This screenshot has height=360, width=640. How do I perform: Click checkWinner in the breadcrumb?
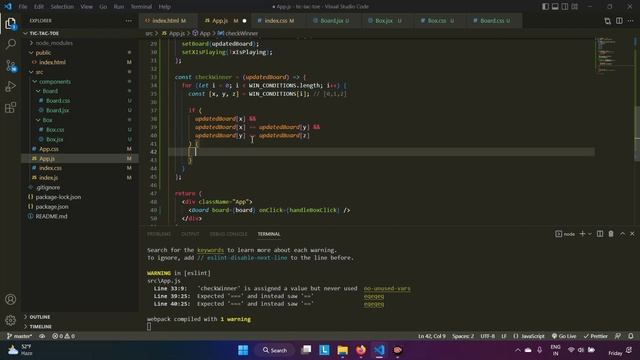pyautogui.click(x=241, y=33)
